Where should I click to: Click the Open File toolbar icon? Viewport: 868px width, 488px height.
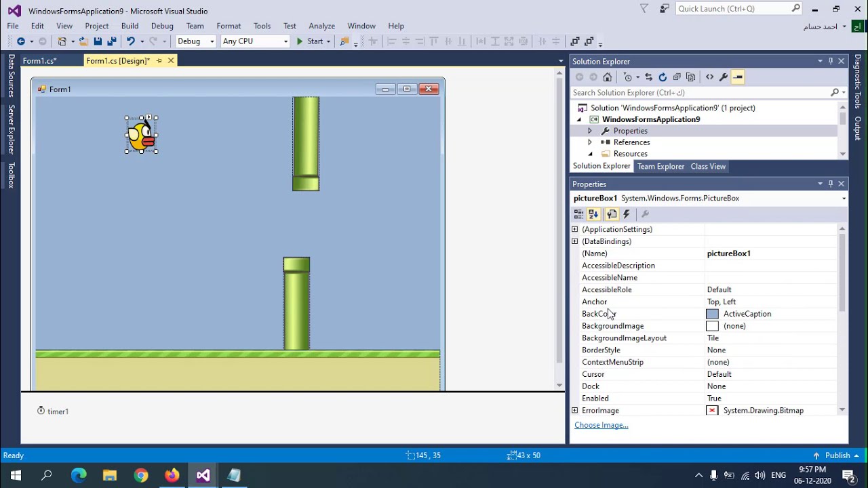[x=83, y=41]
